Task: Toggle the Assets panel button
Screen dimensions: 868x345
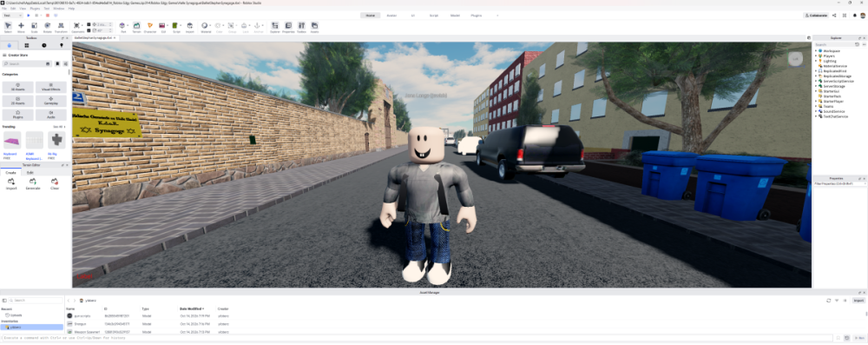Action: coord(314,28)
